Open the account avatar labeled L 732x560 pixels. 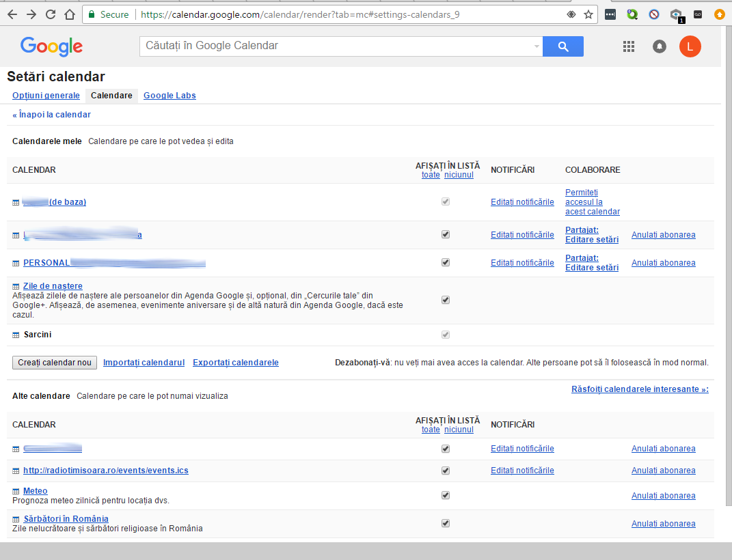690,46
